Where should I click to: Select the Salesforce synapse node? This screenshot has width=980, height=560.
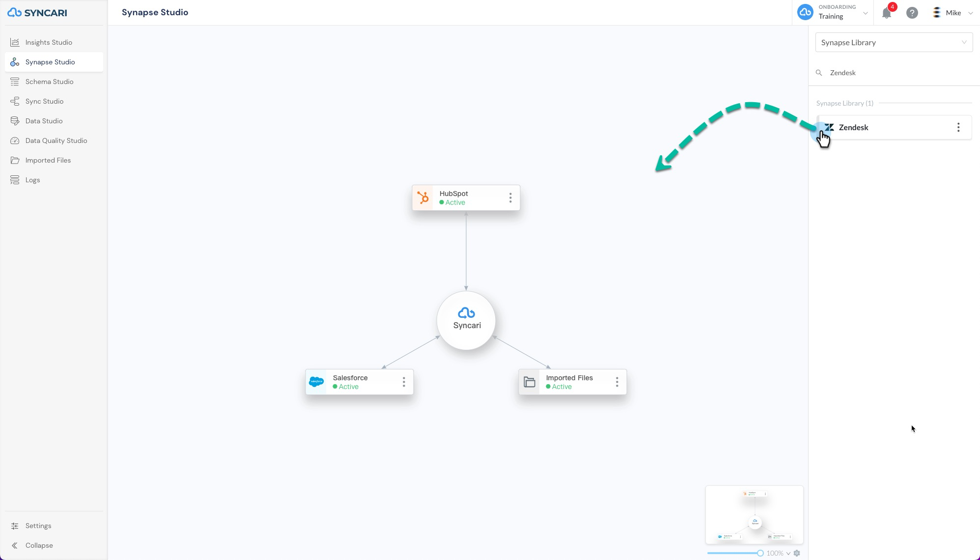click(360, 382)
